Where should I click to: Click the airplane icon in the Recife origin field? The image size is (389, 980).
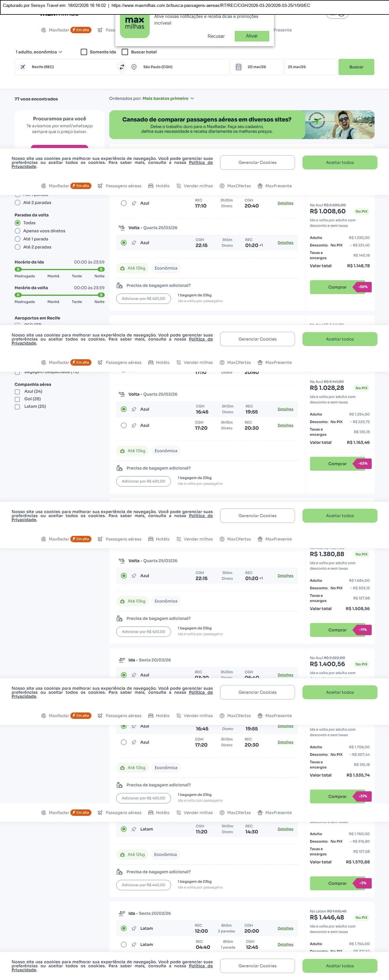pyautogui.click(x=23, y=67)
